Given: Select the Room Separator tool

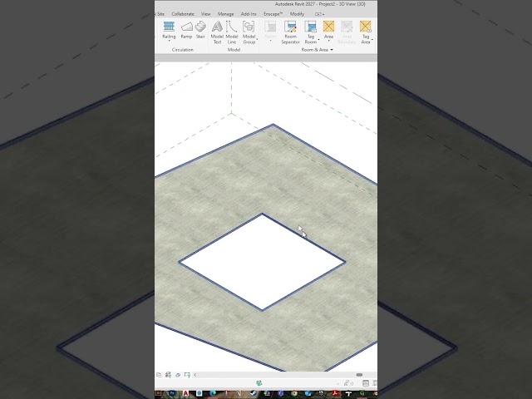Looking at the screenshot, I should tap(290, 32).
